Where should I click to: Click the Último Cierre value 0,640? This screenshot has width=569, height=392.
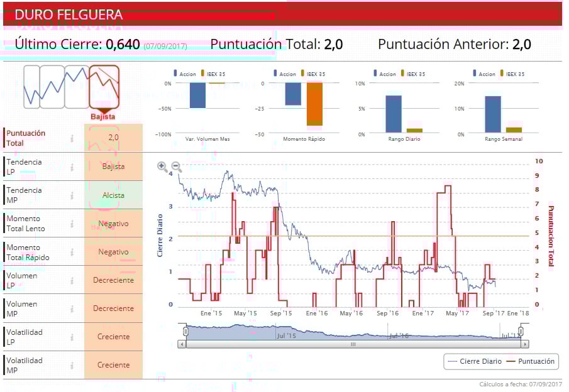tap(123, 45)
